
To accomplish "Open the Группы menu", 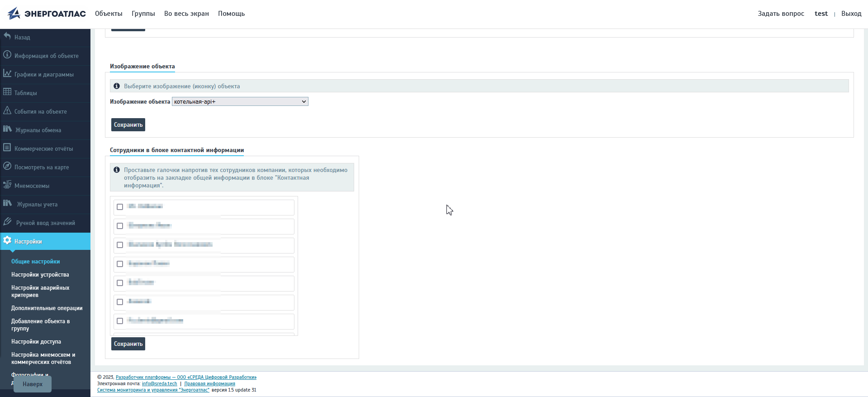I will (x=143, y=14).
